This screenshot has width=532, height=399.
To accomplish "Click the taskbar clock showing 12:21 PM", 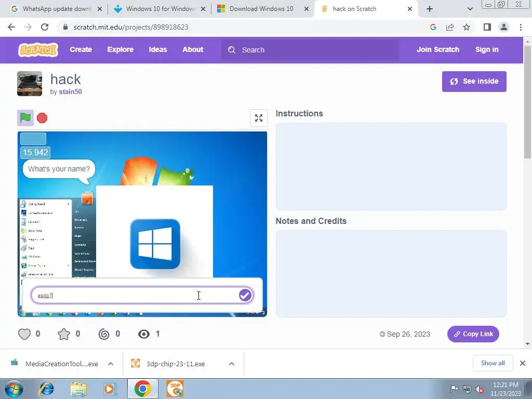I will [x=506, y=389].
